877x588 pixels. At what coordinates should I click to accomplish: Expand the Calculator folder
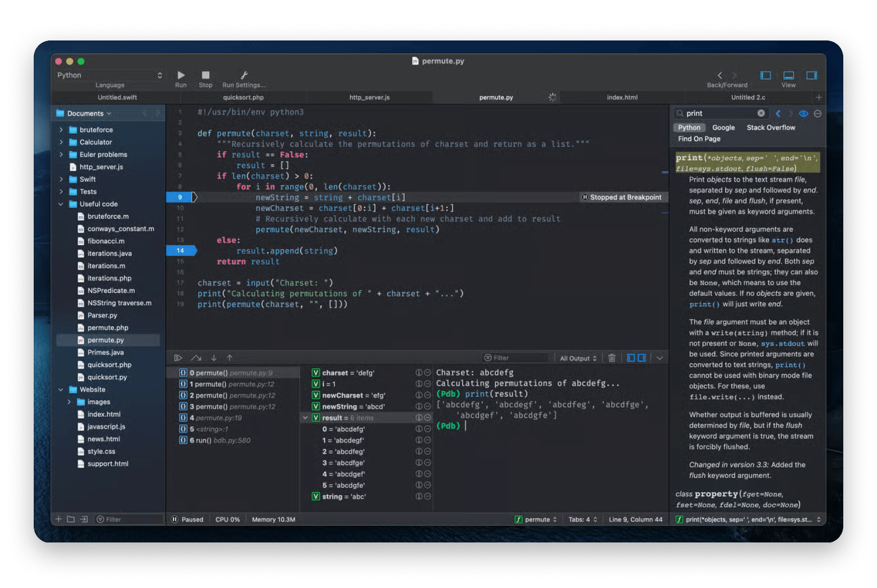[61, 142]
